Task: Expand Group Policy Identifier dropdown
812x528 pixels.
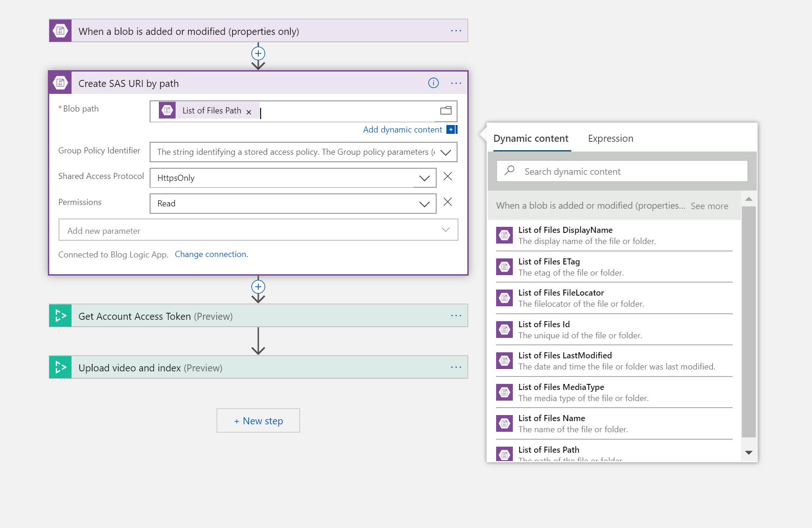Action: click(x=445, y=152)
